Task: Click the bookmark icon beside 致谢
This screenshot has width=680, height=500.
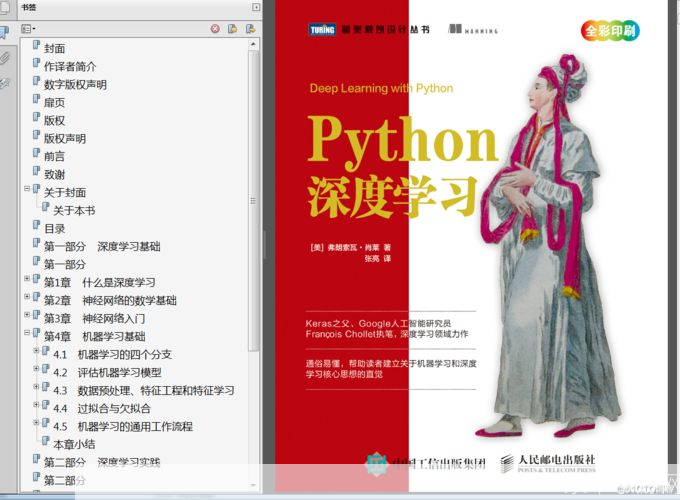Action: coord(36,172)
